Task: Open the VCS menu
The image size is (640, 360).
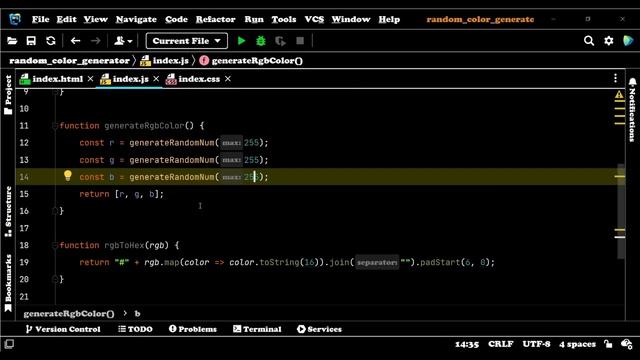Action: (x=314, y=19)
